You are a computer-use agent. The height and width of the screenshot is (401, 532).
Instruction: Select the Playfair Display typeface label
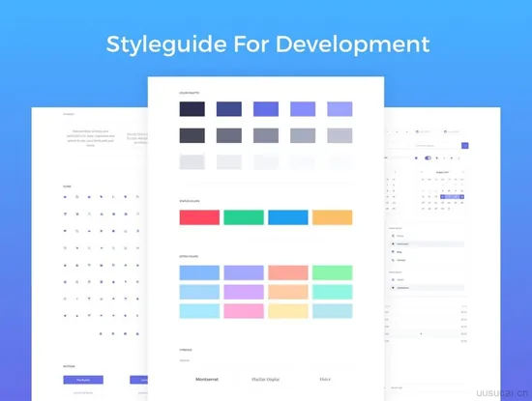pos(266,380)
